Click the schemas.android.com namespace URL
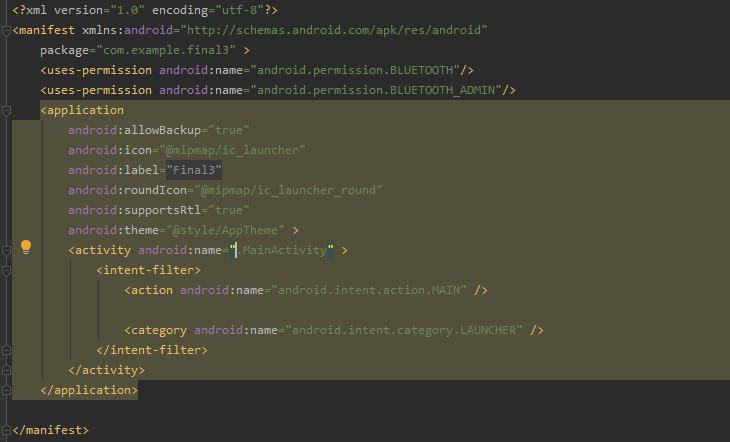Screen dimensions: 730x442 point(334,30)
